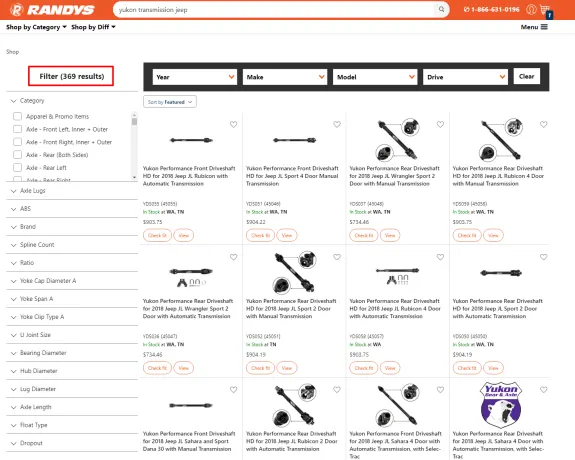
Task: Expand the Brand filter
Action: tap(72, 227)
